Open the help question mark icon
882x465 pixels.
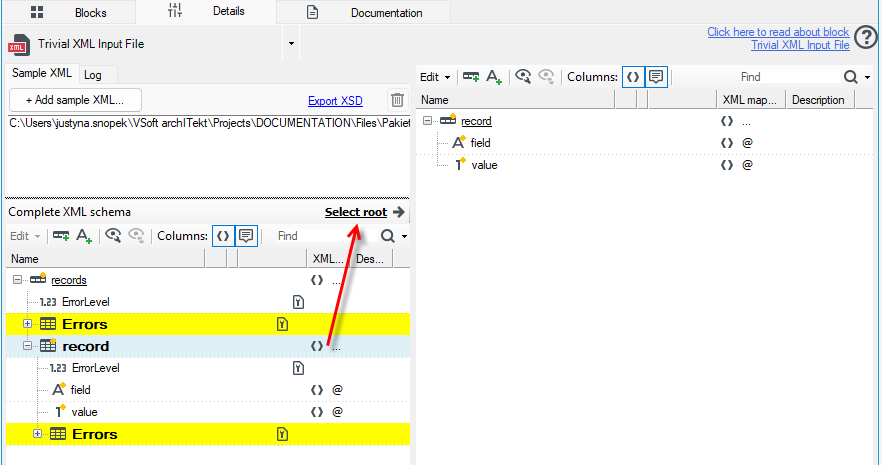tap(866, 38)
